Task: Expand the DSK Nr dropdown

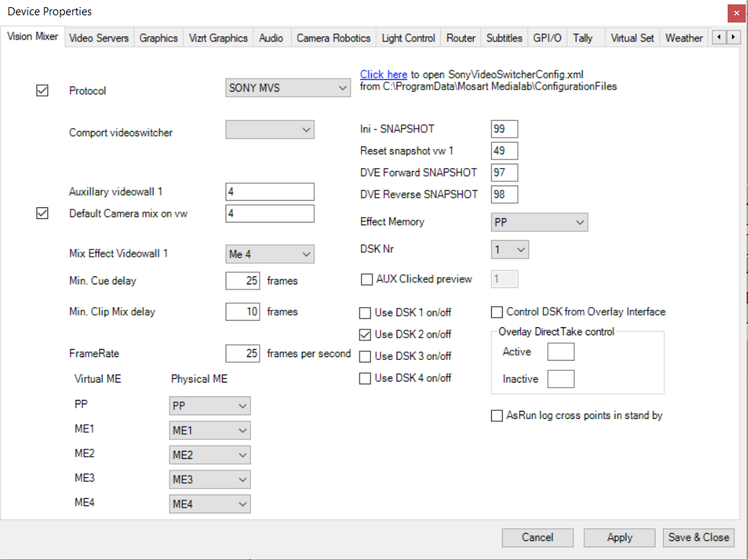Action: pos(510,249)
